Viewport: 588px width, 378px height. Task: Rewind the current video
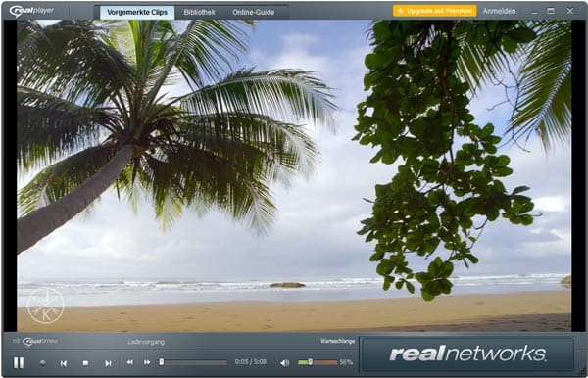129,362
